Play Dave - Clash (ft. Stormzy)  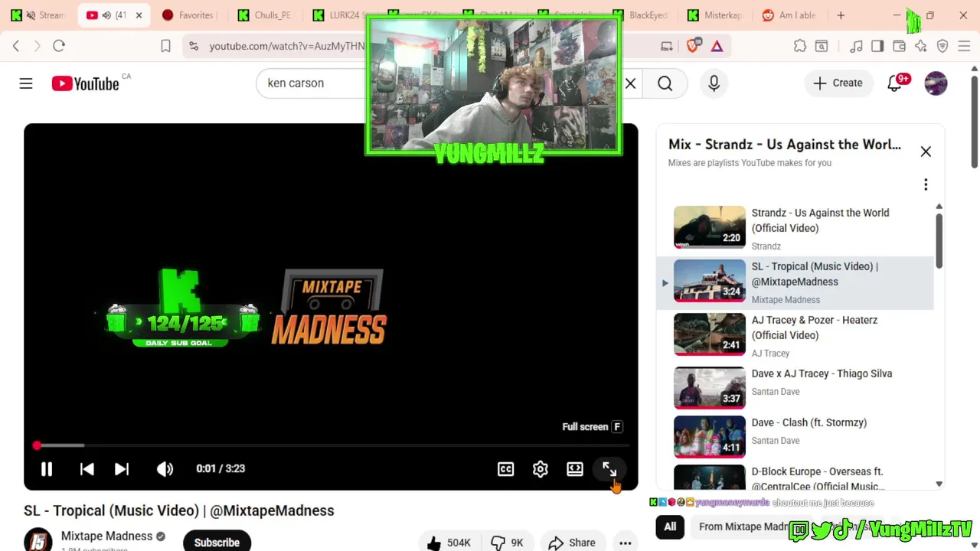[796, 436]
